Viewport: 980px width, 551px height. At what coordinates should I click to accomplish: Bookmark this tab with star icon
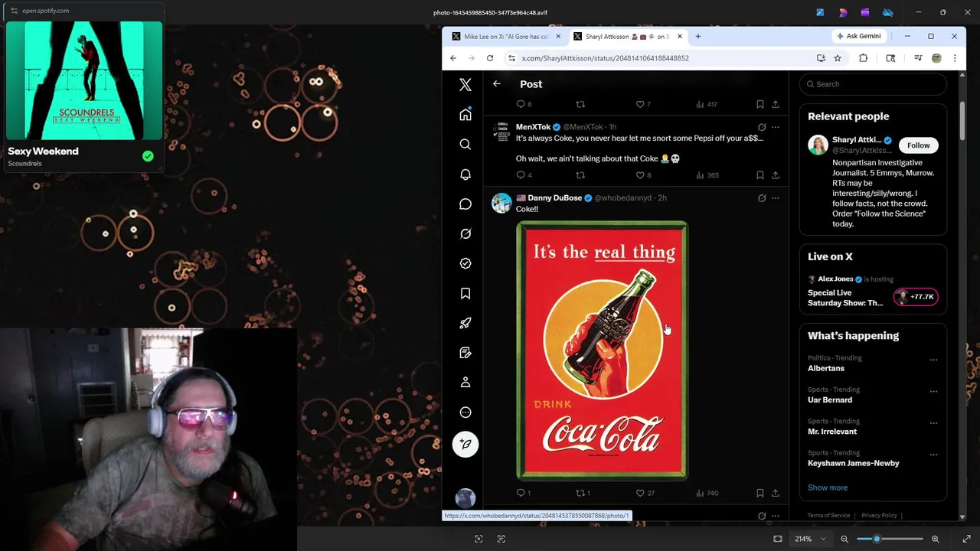pyautogui.click(x=838, y=58)
